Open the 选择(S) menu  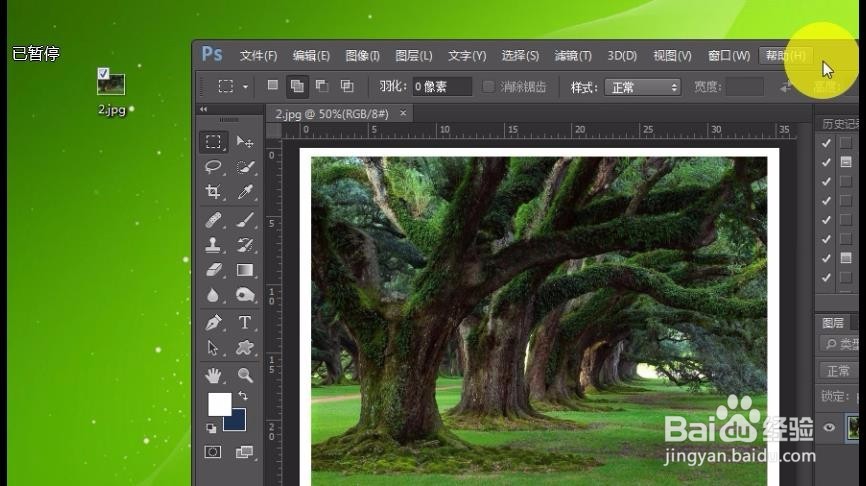520,56
